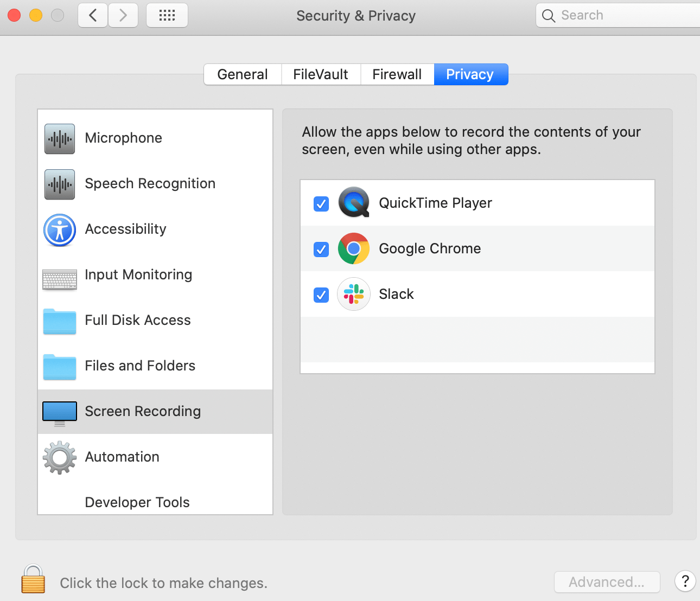This screenshot has height=601, width=700.
Task: Minimize the window with yellow button
Action: (x=36, y=15)
